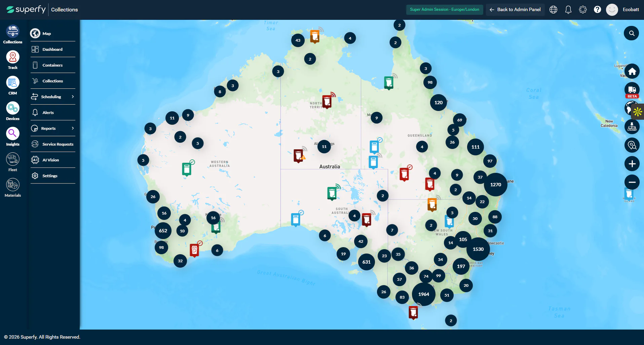Open the 1964 container cluster
Viewport: 644px width, 345px height.
(424, 294)
